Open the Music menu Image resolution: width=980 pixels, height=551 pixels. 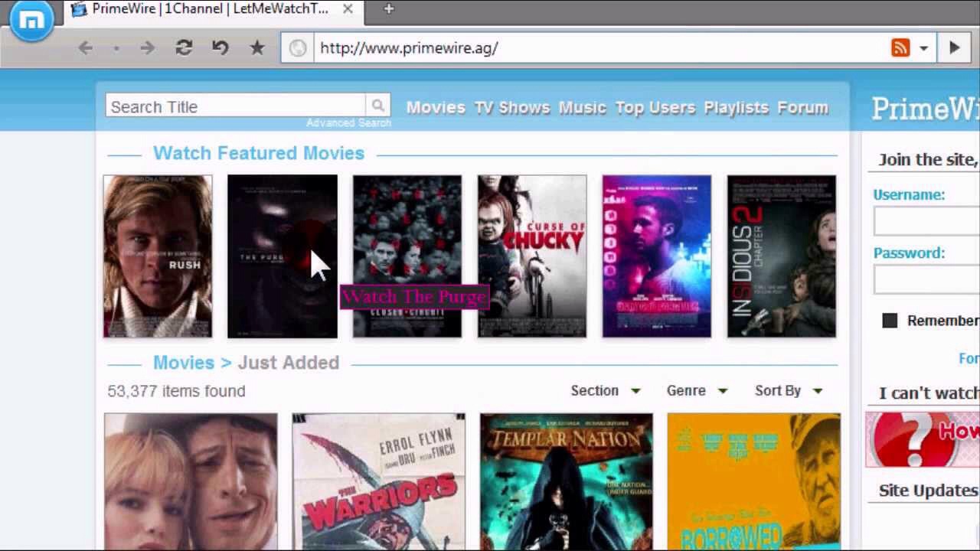click(x=582, y=108)
